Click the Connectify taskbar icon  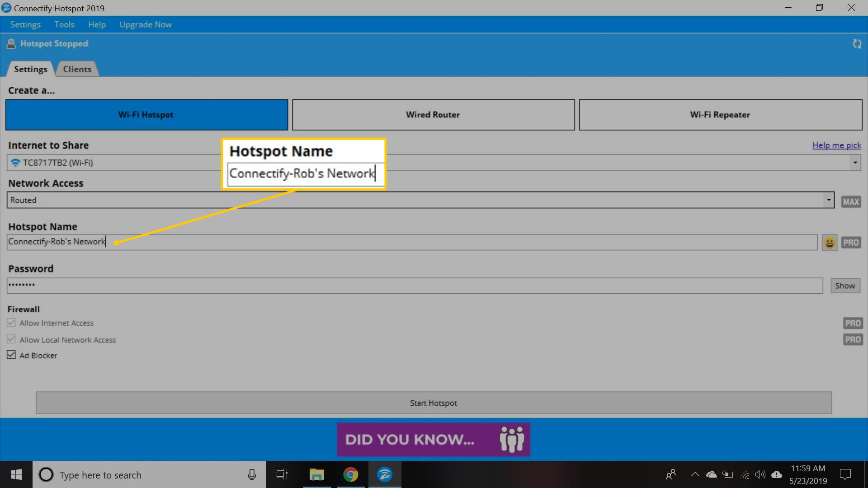385,474
